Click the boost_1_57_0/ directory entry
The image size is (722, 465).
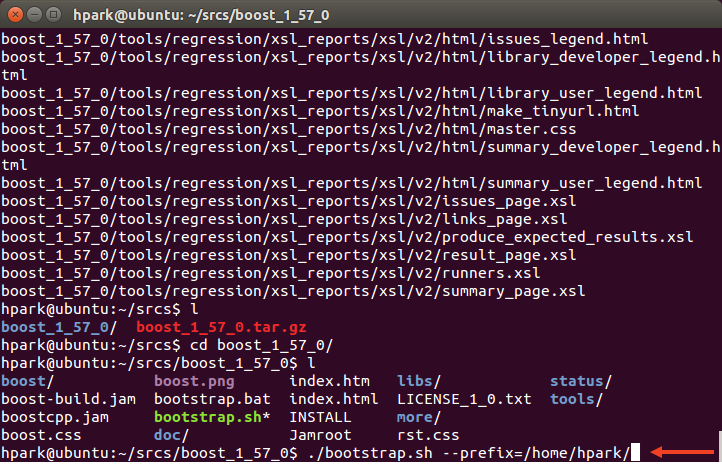59,327
